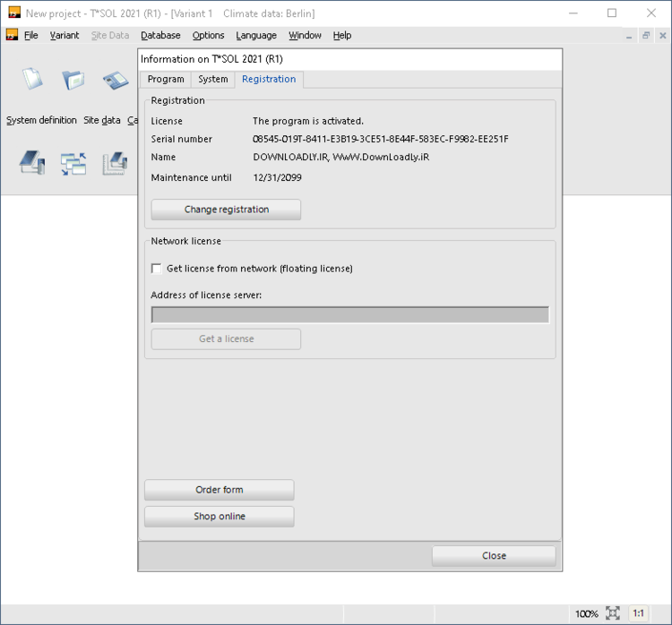This screenshot has width=672, height=625.
Task: Enable Get license from network checkbox
Action: (157, 269)
